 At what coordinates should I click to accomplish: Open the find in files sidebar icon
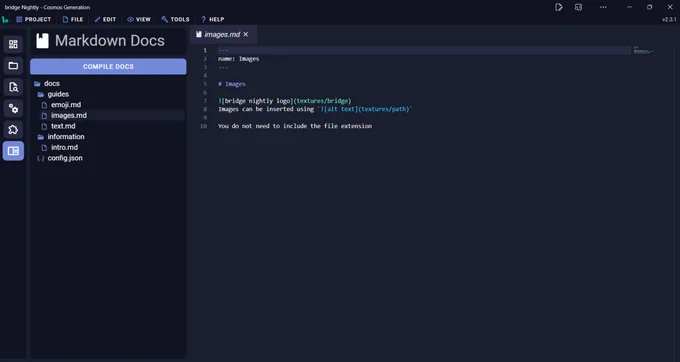[13, 87]
